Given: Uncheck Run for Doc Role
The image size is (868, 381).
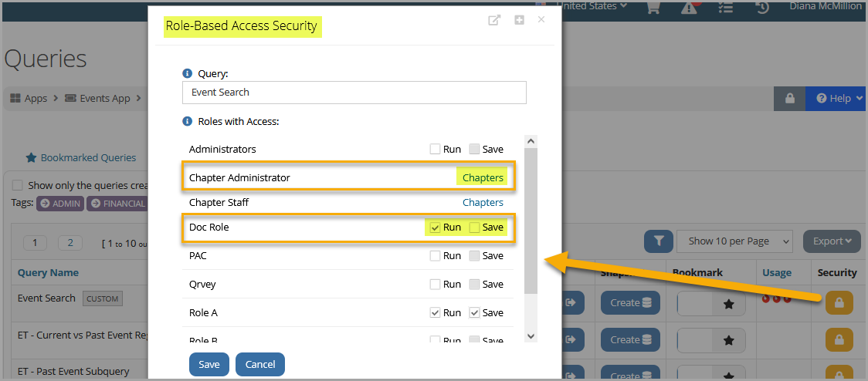Looking at the screenshot, I should click(x=435, y=228).
